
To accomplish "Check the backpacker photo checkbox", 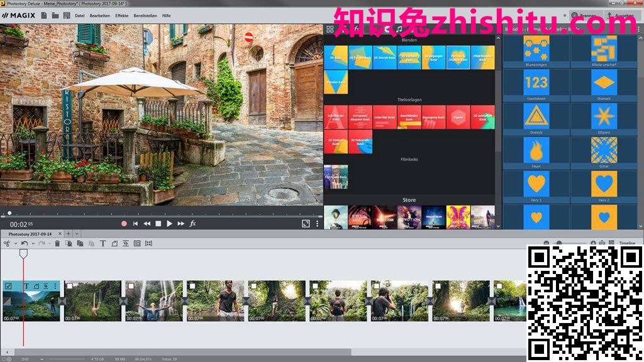I will (316, 286).
